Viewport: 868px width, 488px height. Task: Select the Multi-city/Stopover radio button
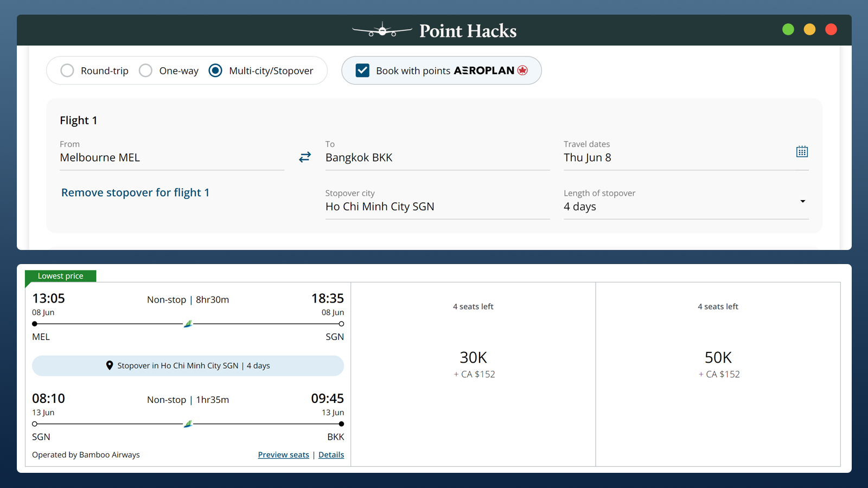[x=215, y=70]
